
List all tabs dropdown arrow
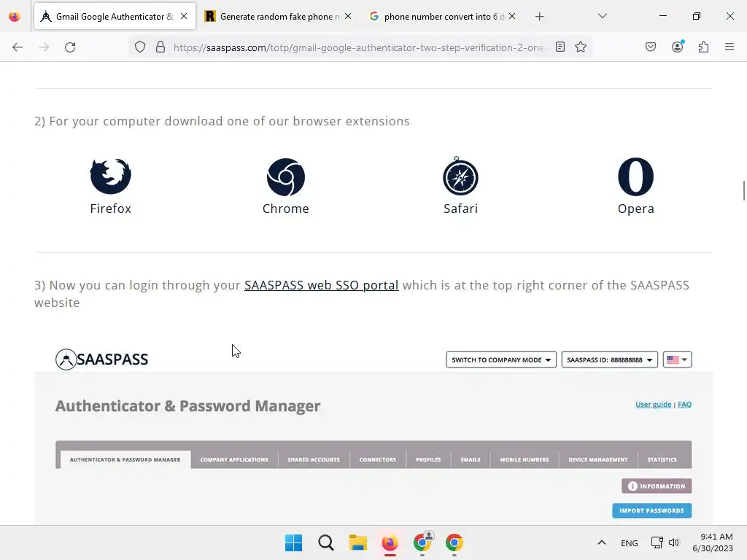click(602, 16)
